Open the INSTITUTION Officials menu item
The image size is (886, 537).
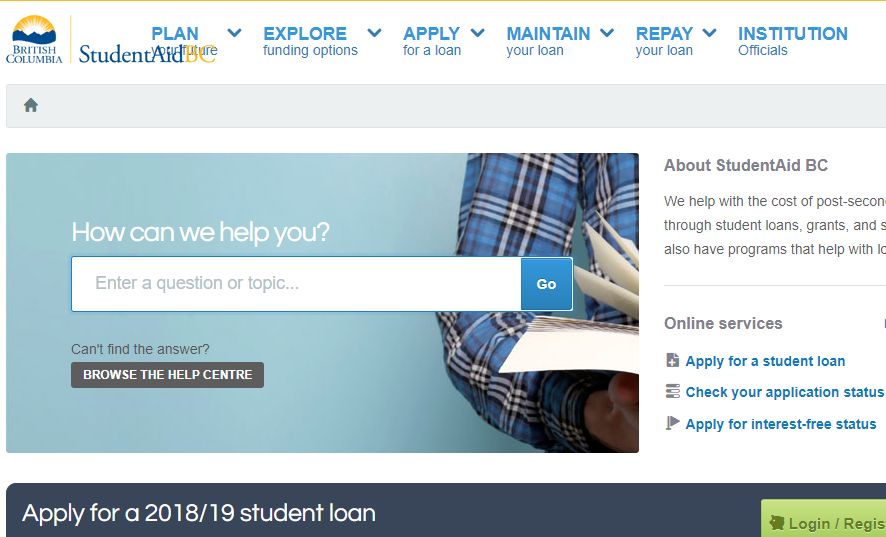coord(793,41)
